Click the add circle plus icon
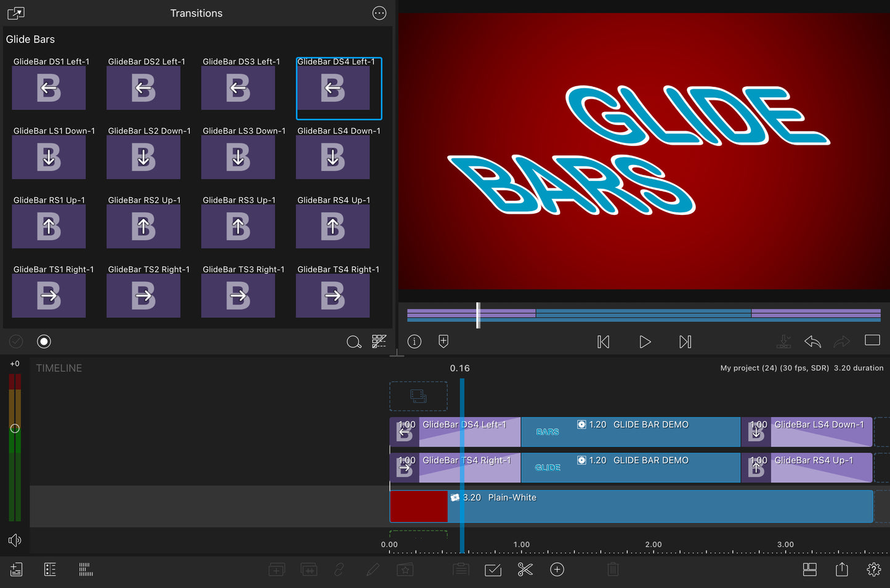The image size is (890, 588). tap(557, 570)
